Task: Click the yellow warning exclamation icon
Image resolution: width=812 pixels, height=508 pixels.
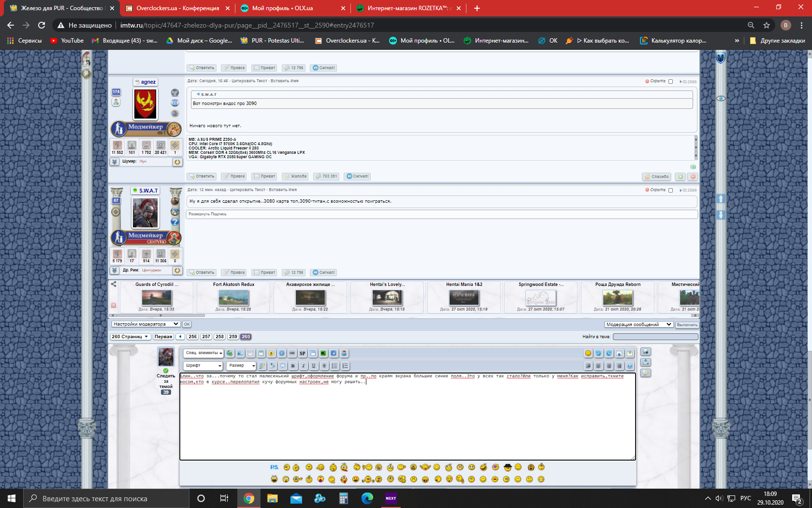Action: (271, 353)
